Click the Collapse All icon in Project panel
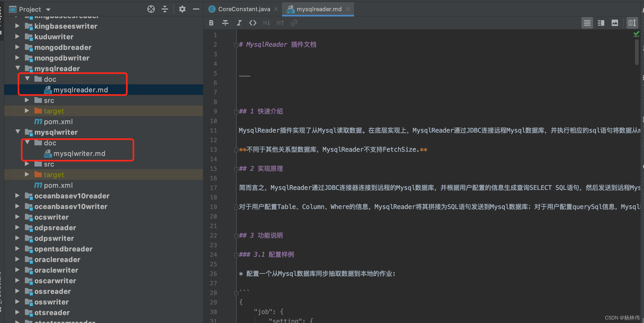The image size is (644, 323). point(165,9)
